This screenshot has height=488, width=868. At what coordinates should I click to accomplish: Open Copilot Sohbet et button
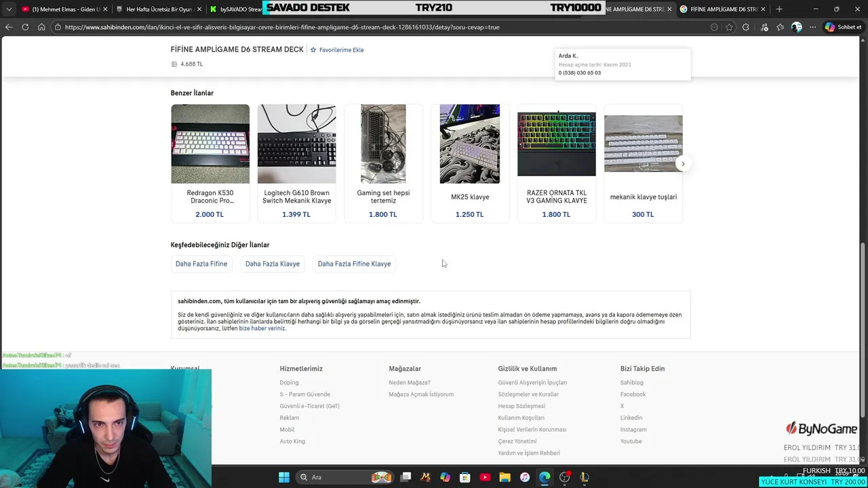[844, 27]
